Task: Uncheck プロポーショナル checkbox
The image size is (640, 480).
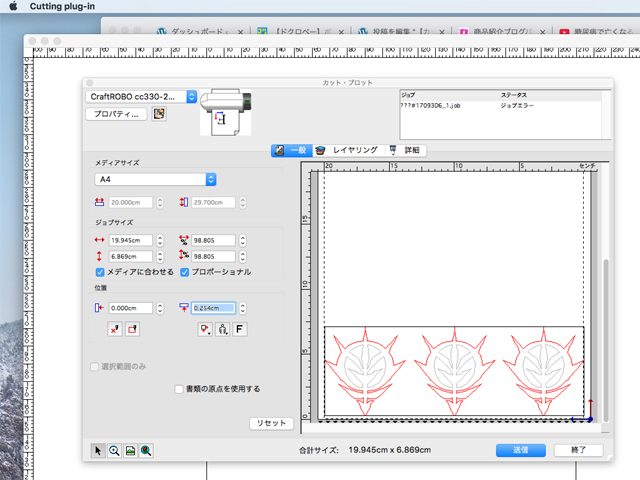Action: [x=184, y=272]
